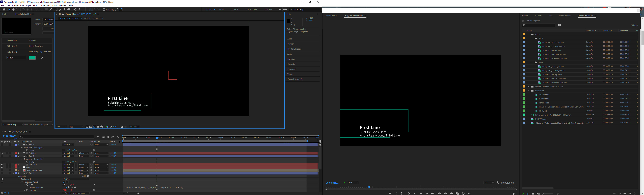Enable the Snapping checkbox in the toolbar
The image size is (644, 195).
tap(104, 10)
